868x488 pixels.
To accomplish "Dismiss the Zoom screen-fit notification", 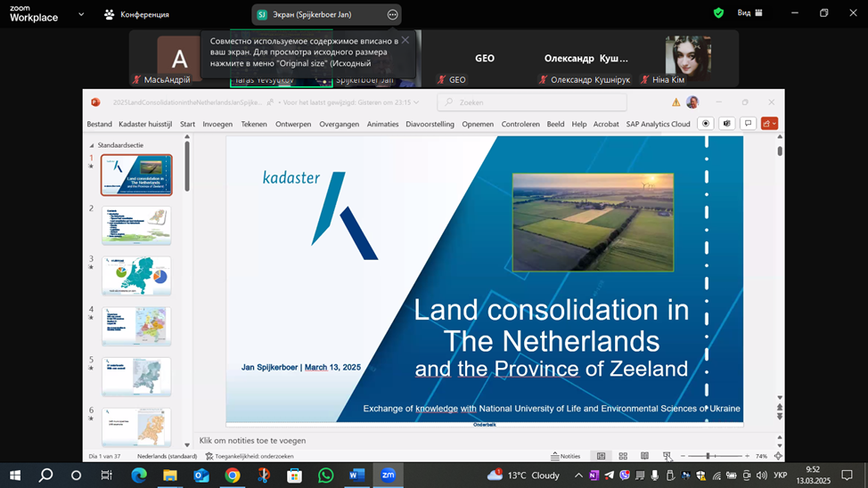I will tap(405, 40).
